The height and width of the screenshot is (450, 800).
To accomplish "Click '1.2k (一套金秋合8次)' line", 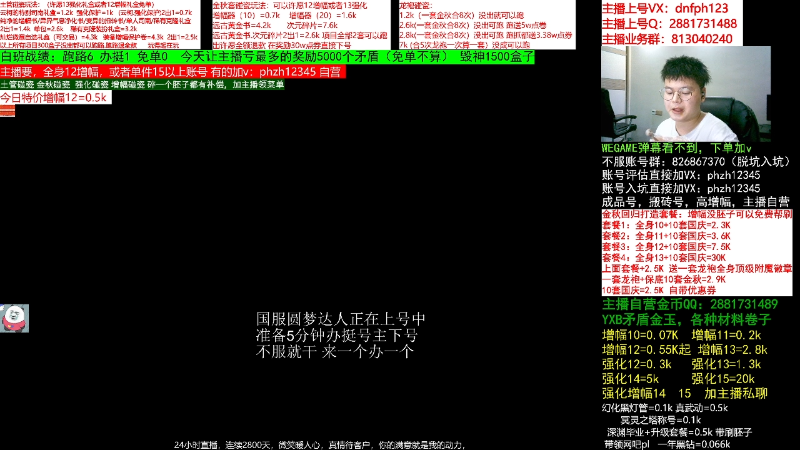I will [x=462, y=15].
